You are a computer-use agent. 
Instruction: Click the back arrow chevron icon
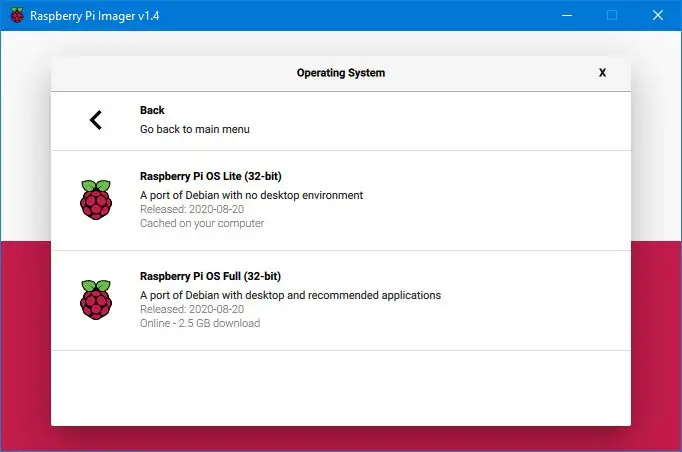[x=96, y=120]
